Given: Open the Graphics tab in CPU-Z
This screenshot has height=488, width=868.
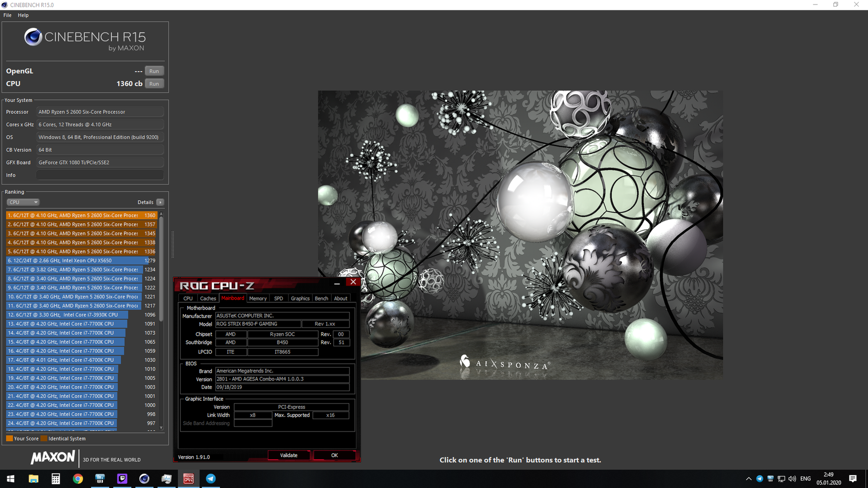Looking at the screenshot, I should coord(300,298).
